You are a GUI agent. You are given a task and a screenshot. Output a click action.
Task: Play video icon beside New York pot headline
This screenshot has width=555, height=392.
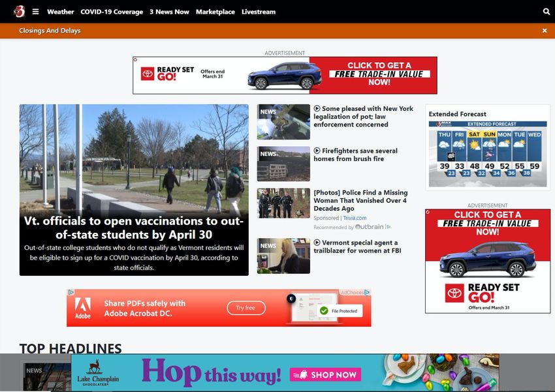point(317,108)
